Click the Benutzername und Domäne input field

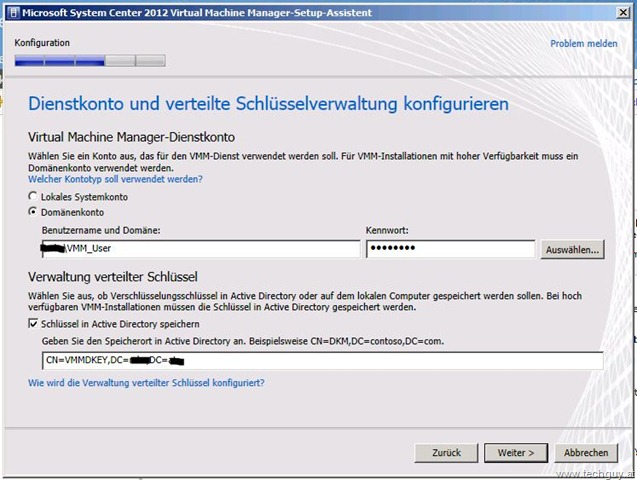click(201, 249)
